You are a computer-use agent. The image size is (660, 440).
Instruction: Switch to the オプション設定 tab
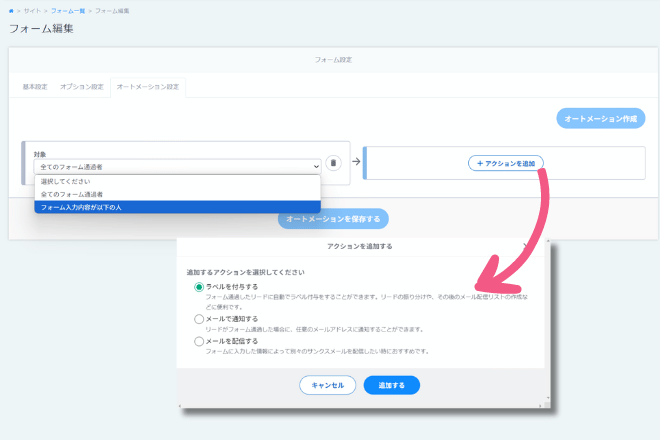coord(83,87)
